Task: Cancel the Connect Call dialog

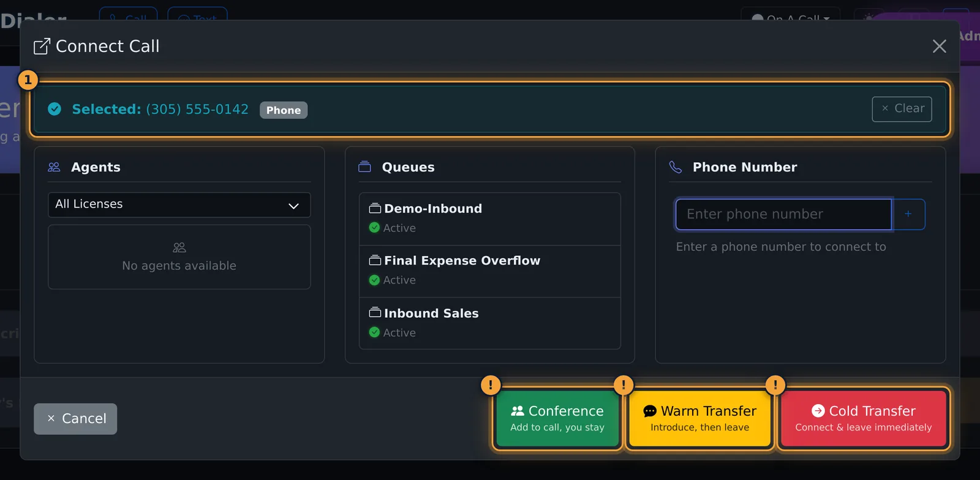Action: [x=75, y=419]
